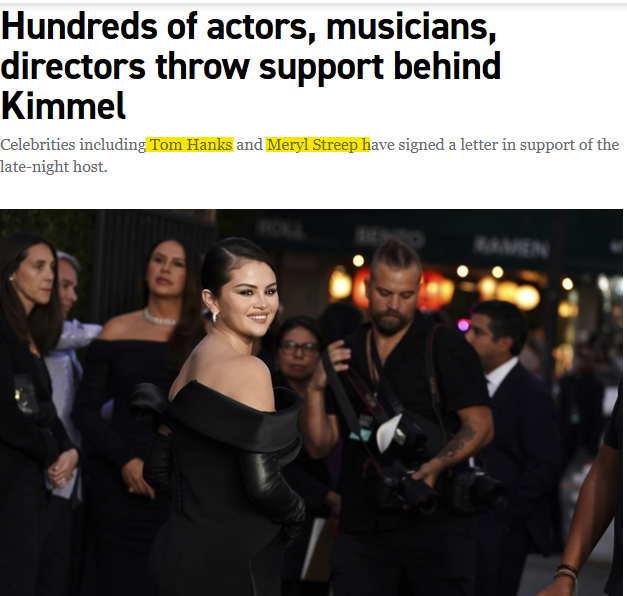Viewport: 627px width, 596px height.
Task: Select the highlighted Tom Hanks text
Action: point(190,144)
